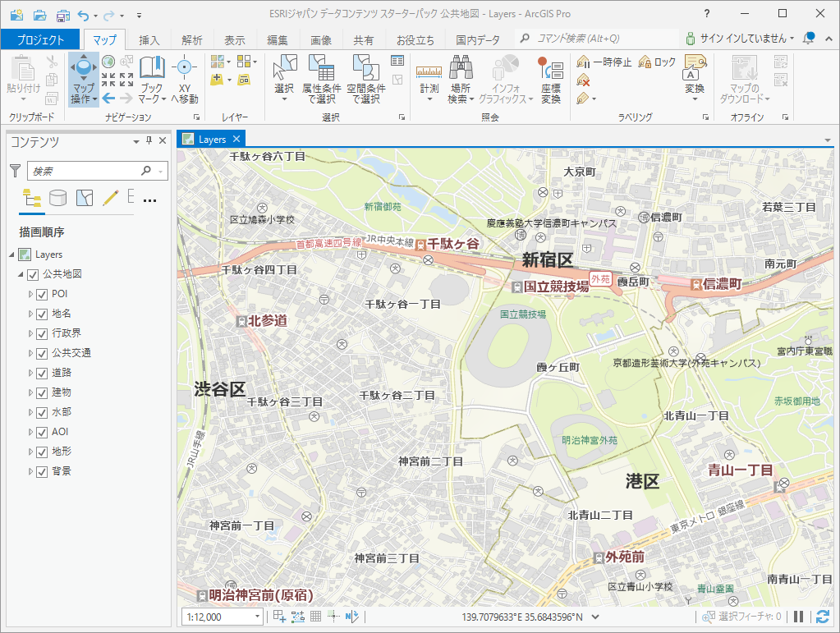The height and width of the screenshot is (633, 840).
Task: Uncheck the POI layer checkbox
Action: tap(42, 294)
